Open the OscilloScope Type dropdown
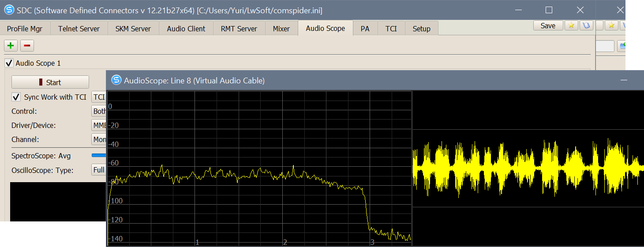This screenshot has width=644, height=247. [x=99, y=170]
